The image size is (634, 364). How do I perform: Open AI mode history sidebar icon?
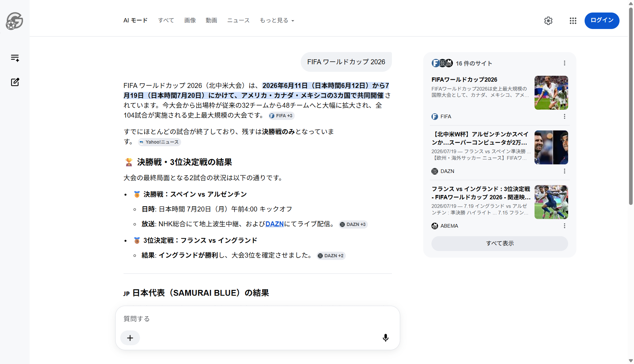[x=15, y=58]
